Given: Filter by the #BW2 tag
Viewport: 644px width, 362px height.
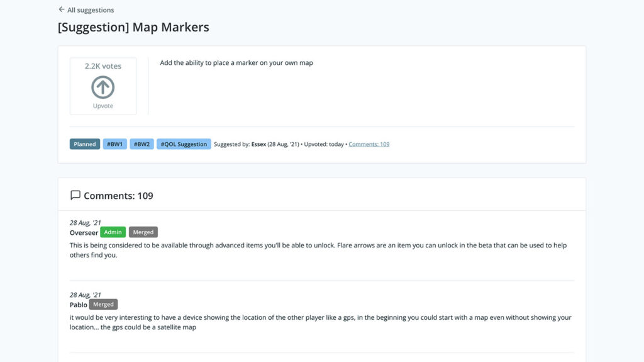Looking at the screenshot, I should 142,144.
